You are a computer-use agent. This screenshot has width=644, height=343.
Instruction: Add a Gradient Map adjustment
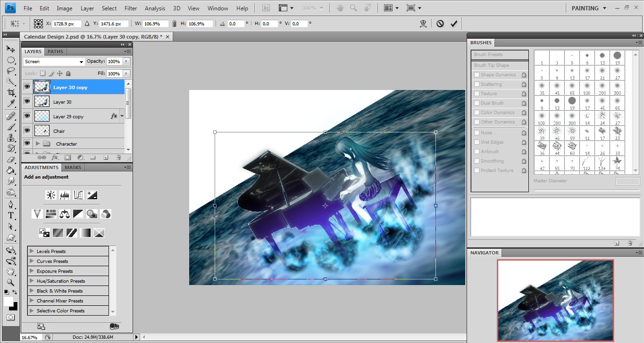point(85,232)
